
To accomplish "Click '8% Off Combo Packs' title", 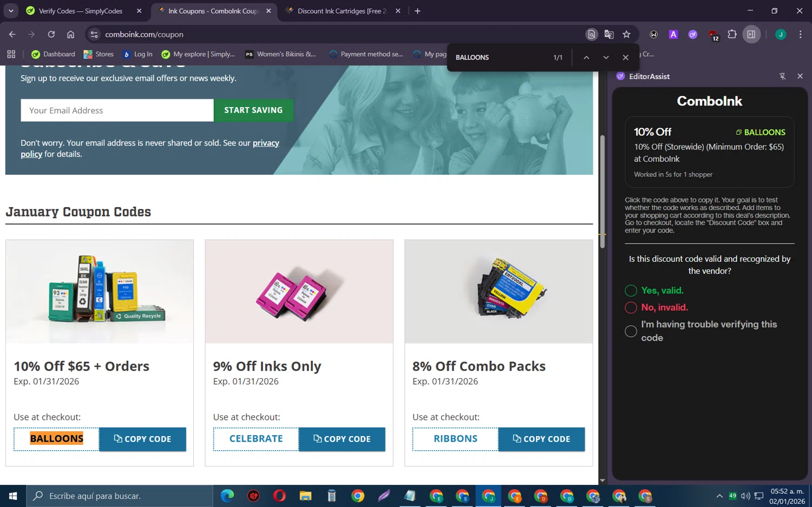I will (x=479, y=366).
